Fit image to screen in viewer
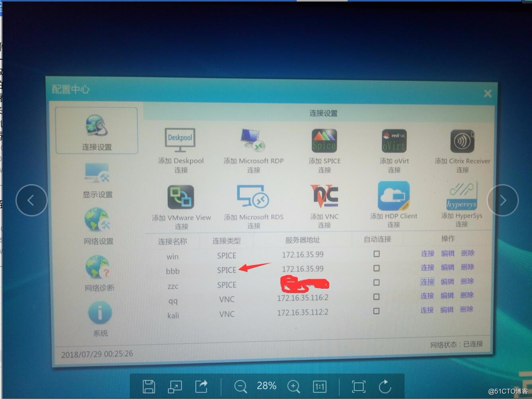 pos(358,386)
